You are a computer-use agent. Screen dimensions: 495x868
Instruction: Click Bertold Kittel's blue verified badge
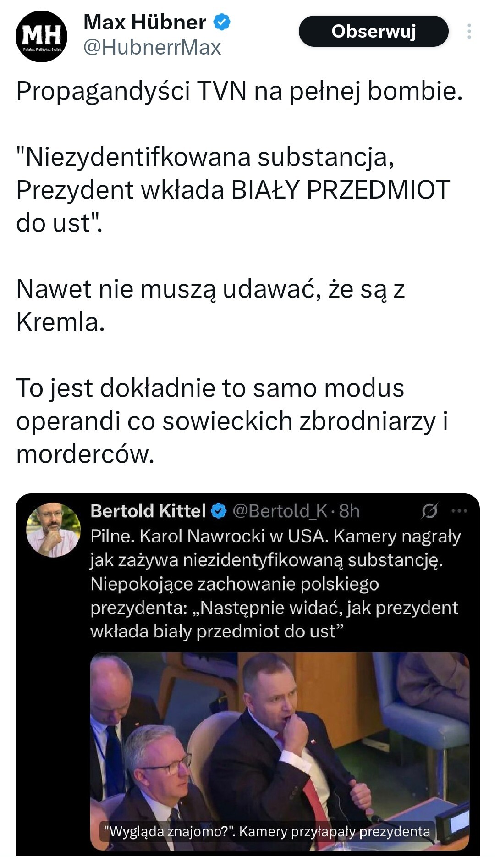click(219, 511)
